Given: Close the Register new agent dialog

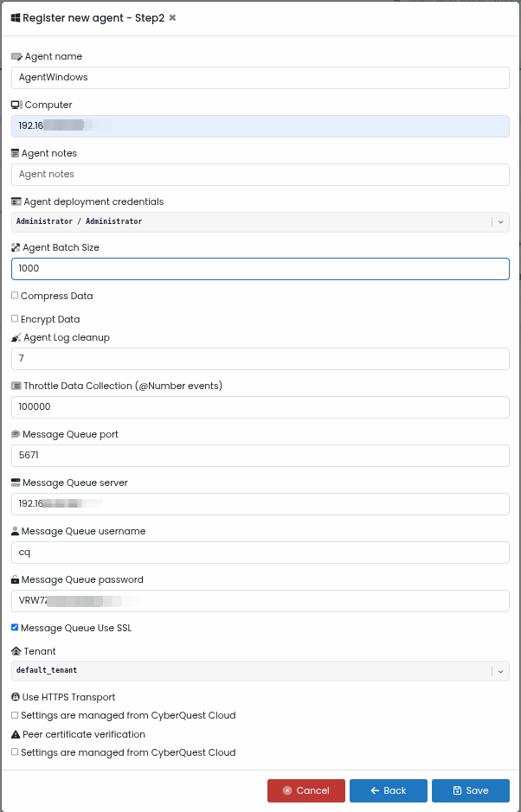Looking at the screenshot, I should click(x=172, y=18).
